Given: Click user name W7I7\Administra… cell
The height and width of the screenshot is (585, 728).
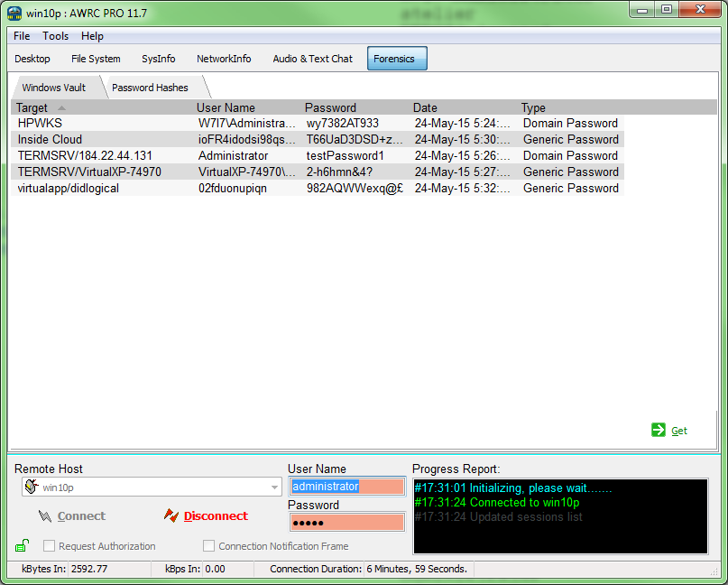Looking at the screenshot, I should click(x=247, y=123).
